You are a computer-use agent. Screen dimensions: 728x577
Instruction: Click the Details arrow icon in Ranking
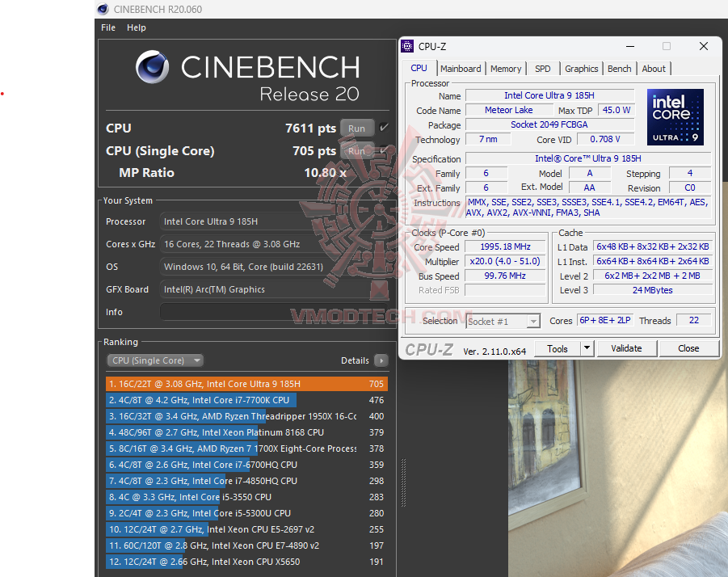point(381,360)
